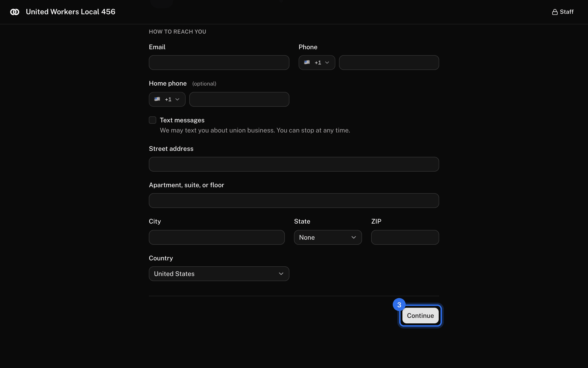The height and width of the screenshot is (368, 588).
Task: Click the US flag in the Home phone selector
Action: (157, 99)
